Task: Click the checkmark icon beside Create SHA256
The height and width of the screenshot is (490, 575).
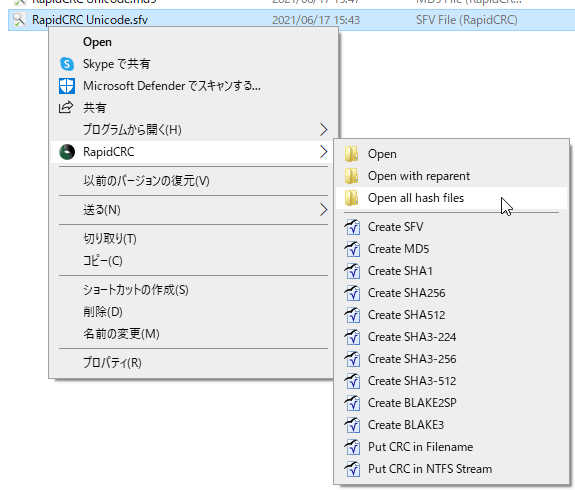Action: (352, 293)
